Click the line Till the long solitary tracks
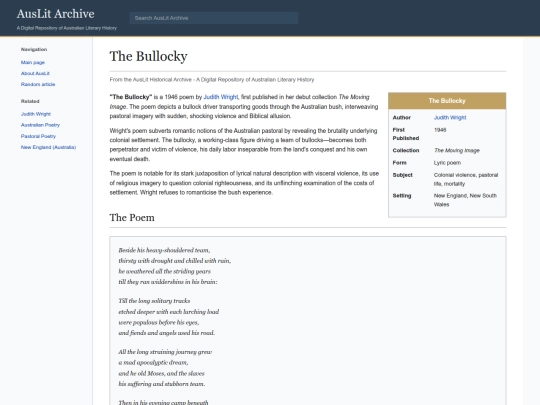 [x=154, y=301]
